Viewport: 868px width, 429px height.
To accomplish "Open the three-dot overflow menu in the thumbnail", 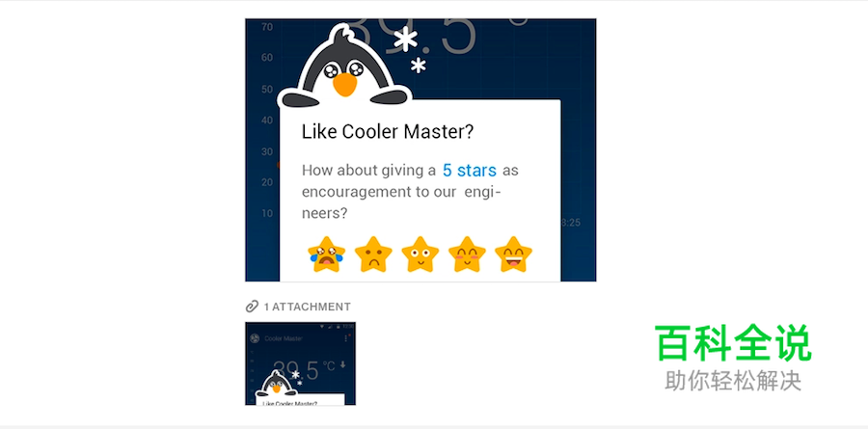I will (x=346, y=338).
